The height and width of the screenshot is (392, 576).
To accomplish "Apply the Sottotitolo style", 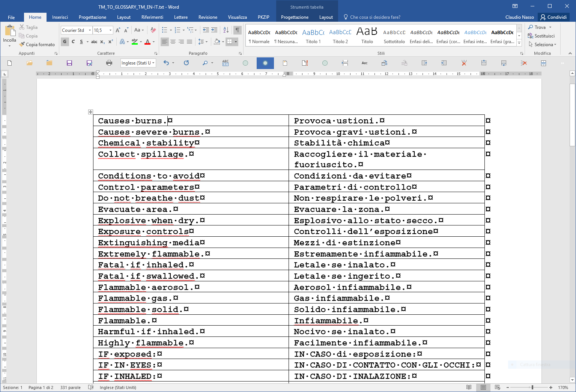I will 394,36.
